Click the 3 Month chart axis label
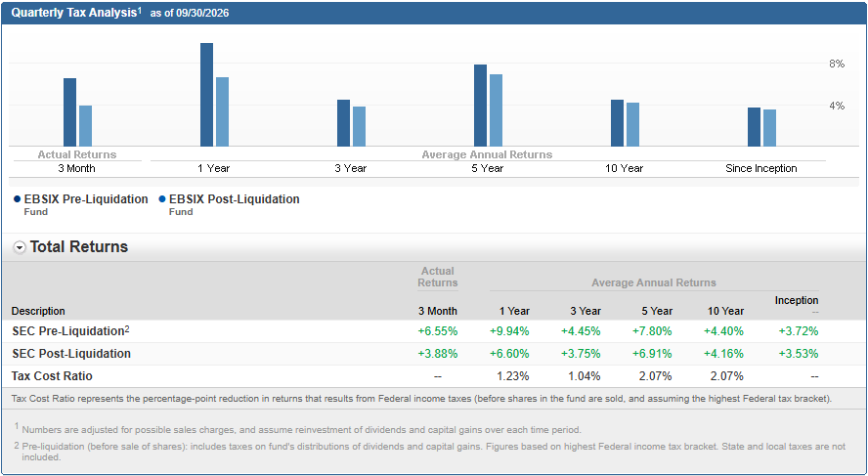The image size is (868, 476). [x=76, y=168]
